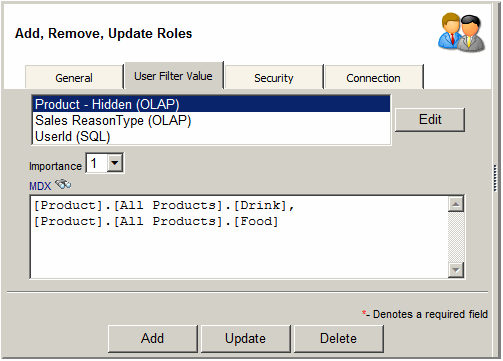Click the MDX text area scroll up arrow

pos(456,204)
